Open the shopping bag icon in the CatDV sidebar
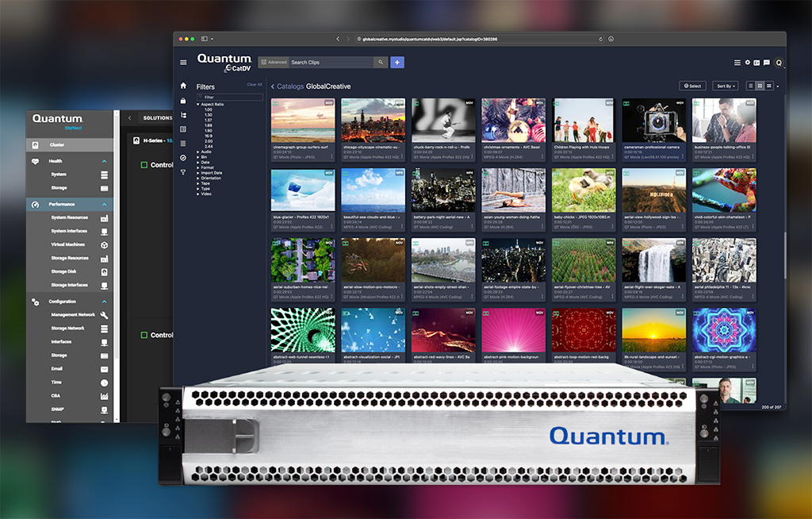Screen dimensions: 812x519 (x=183, y=101)
